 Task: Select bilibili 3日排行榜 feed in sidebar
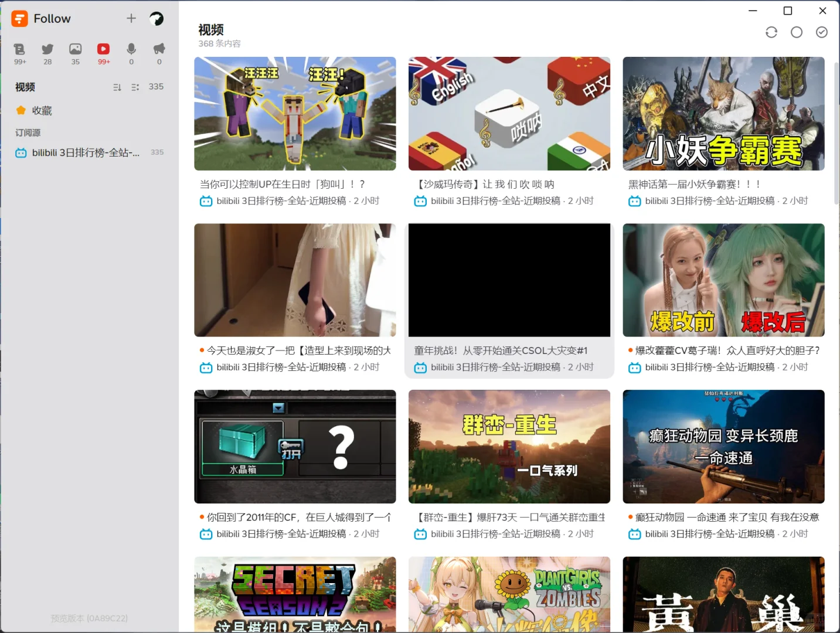point(90,152)
